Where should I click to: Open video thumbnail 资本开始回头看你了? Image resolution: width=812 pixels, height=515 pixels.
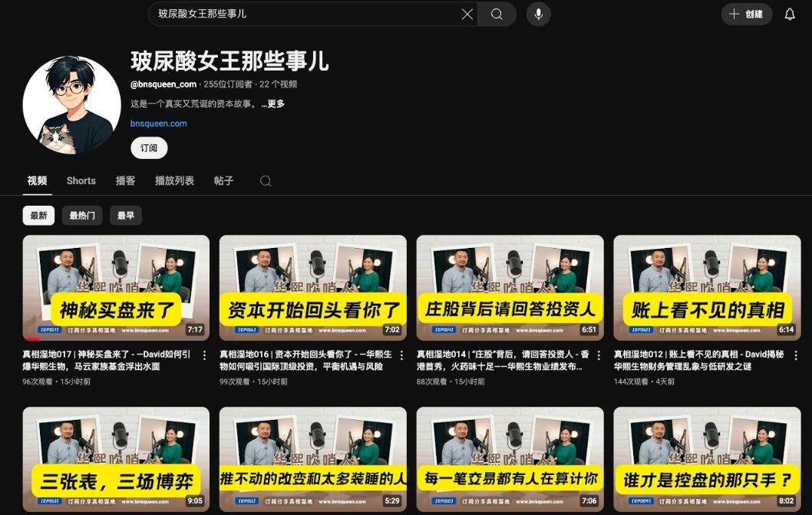tap(313, 288)
